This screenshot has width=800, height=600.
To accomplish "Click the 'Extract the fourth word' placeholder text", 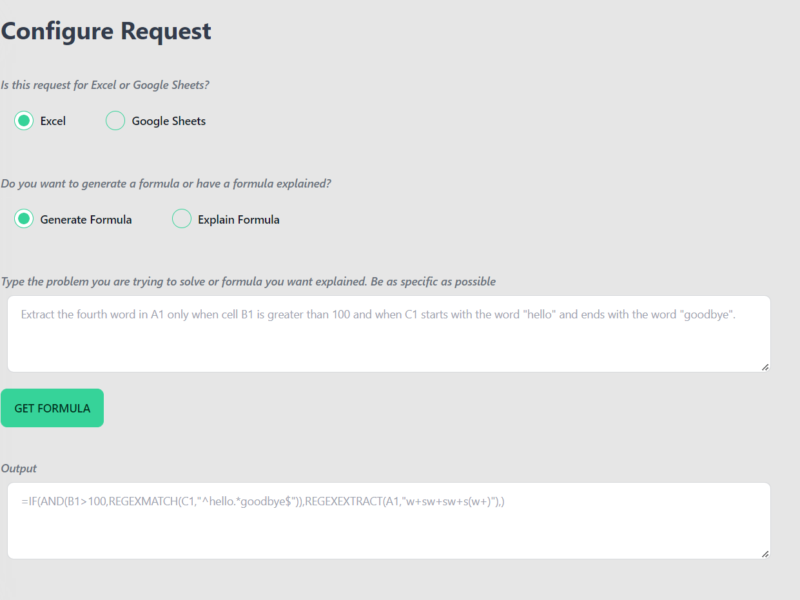I will (x=378, y=314).
